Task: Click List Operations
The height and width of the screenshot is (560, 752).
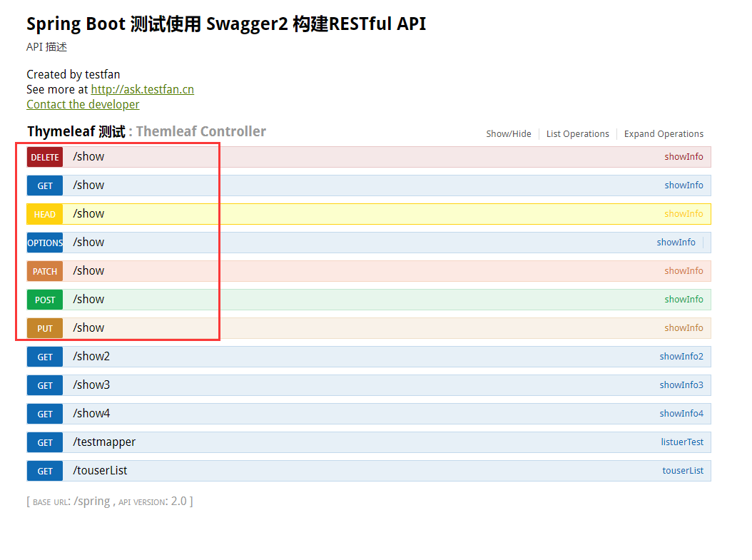Action: pos(577,134)
